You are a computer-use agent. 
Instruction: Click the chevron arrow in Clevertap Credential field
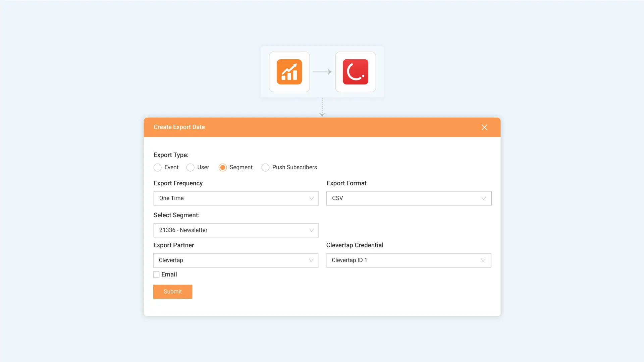483,260
